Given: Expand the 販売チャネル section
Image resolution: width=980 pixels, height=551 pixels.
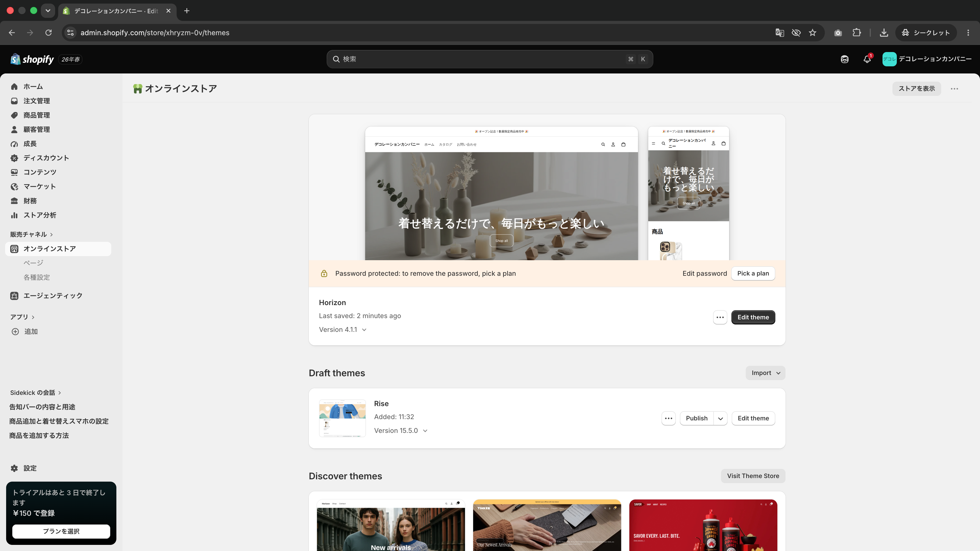Looking at the screenshot, I should coord(32,234).
